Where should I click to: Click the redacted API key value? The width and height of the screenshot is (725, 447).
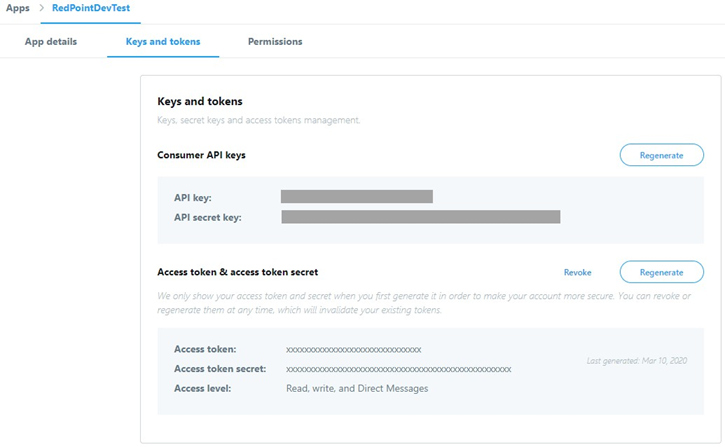pos(356,197)
